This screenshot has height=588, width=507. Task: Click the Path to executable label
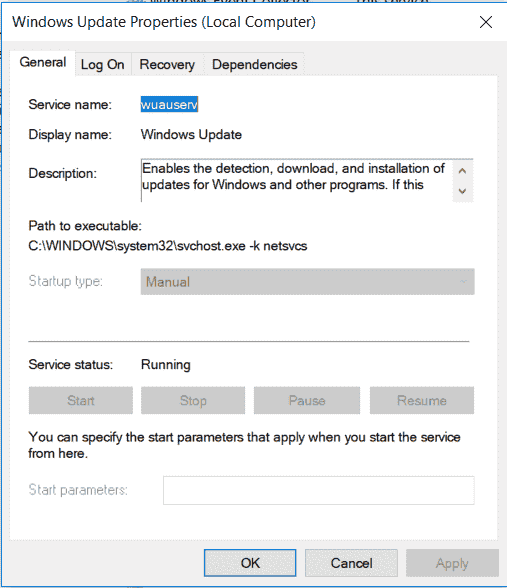point(85,226)
